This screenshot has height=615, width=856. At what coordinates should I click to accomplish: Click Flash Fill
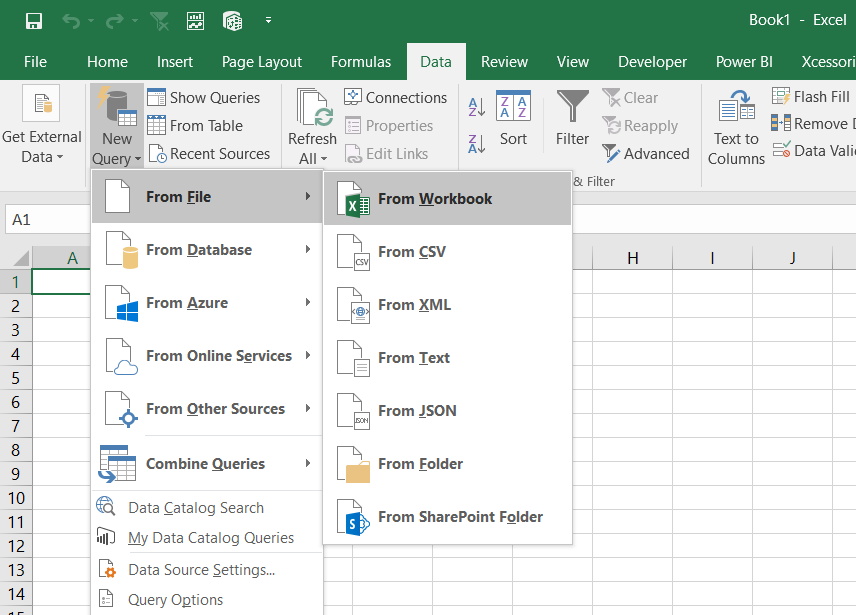click(x=811, y=97)
